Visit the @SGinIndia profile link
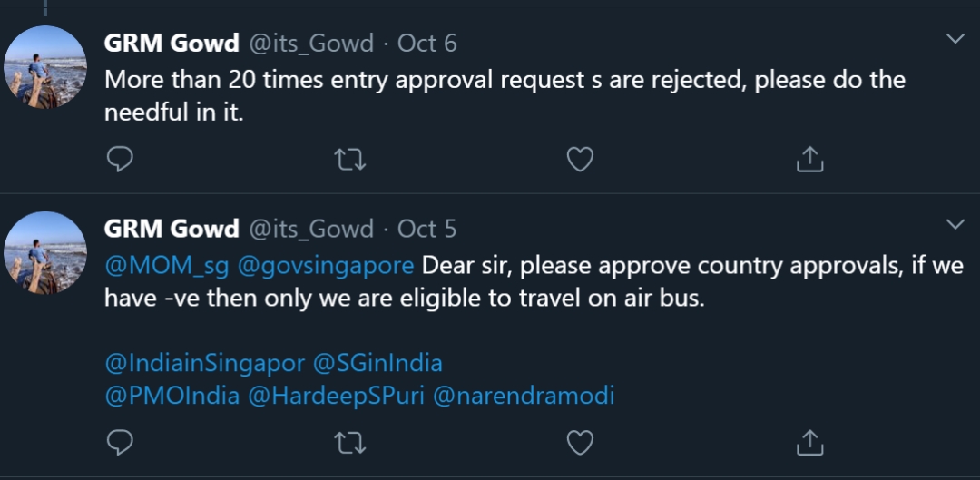The width and height of the screenshot is (980, 480). [377, 363]
